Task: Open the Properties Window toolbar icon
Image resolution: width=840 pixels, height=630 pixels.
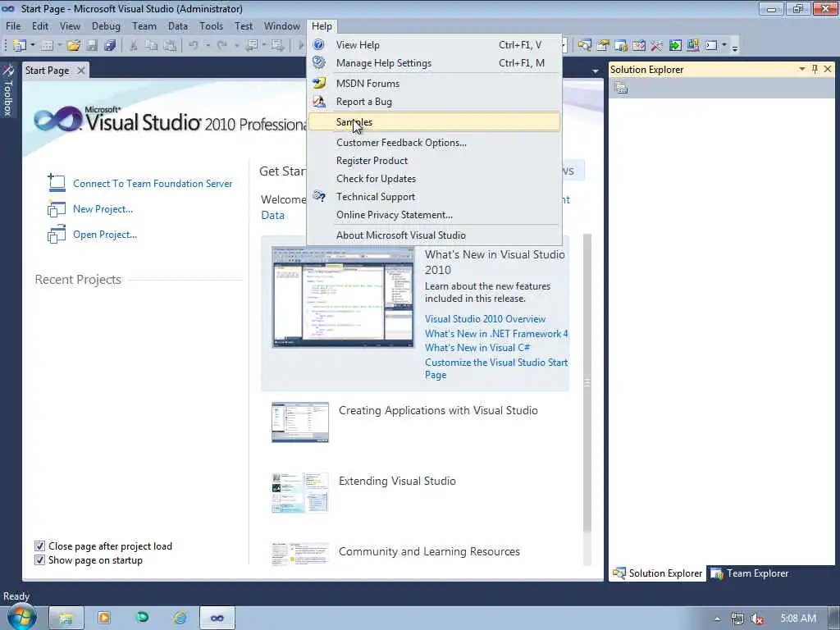Action: click(x=603, y=46)
